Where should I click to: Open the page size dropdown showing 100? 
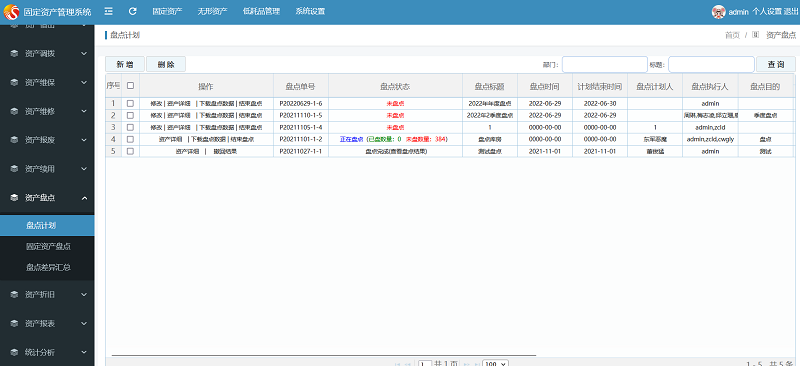pyautogui.click(x=495, y=363)
